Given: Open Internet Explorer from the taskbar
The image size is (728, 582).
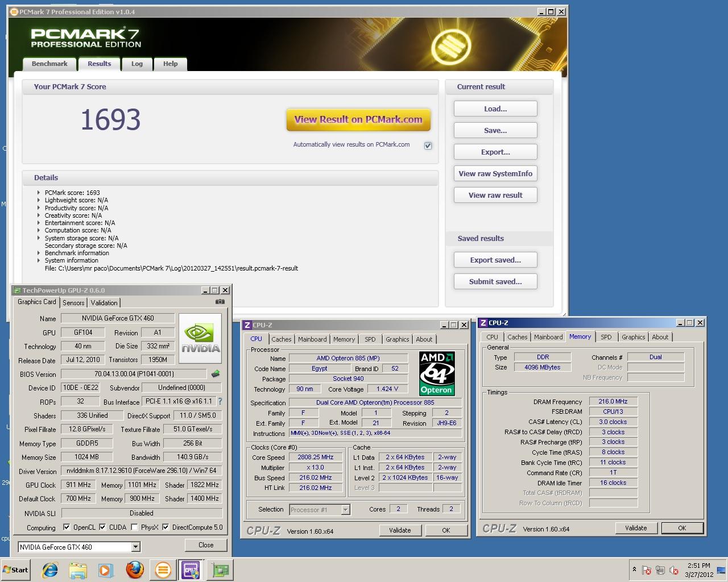Looking at the screenshot, I should (50, 569).
